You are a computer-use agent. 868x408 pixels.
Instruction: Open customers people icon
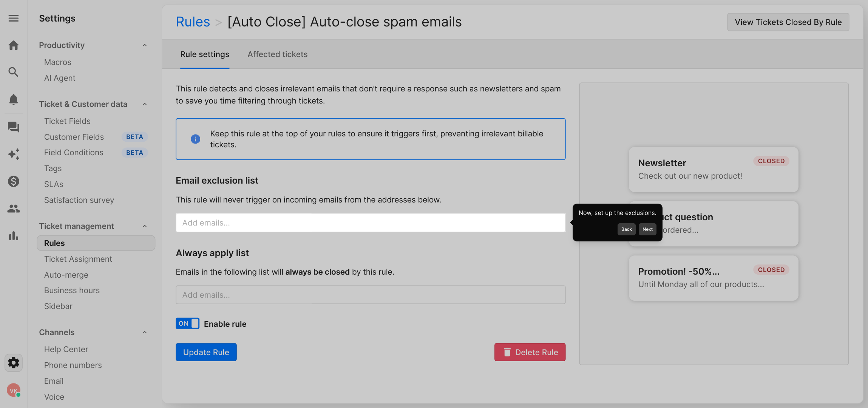pyautogui.click(x=14, y=209)
